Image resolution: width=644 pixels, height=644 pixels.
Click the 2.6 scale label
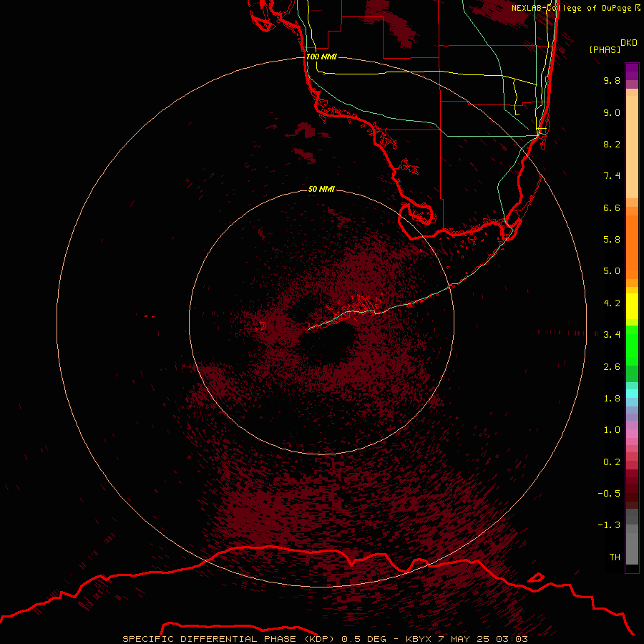tap(612, 367)
